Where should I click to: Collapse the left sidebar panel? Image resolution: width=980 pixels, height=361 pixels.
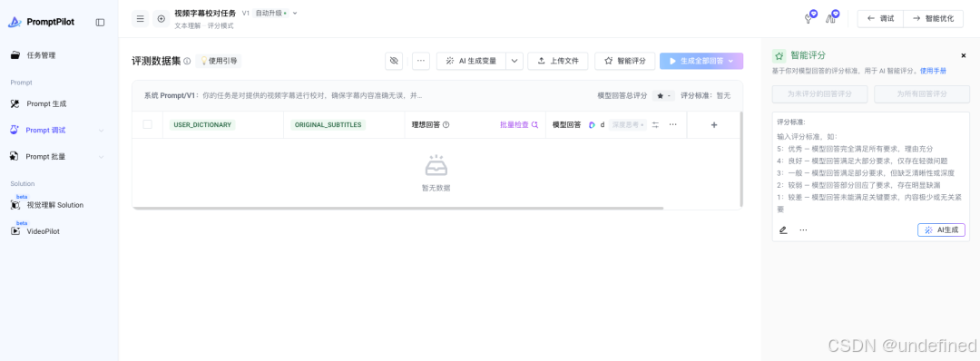[100, 22]
